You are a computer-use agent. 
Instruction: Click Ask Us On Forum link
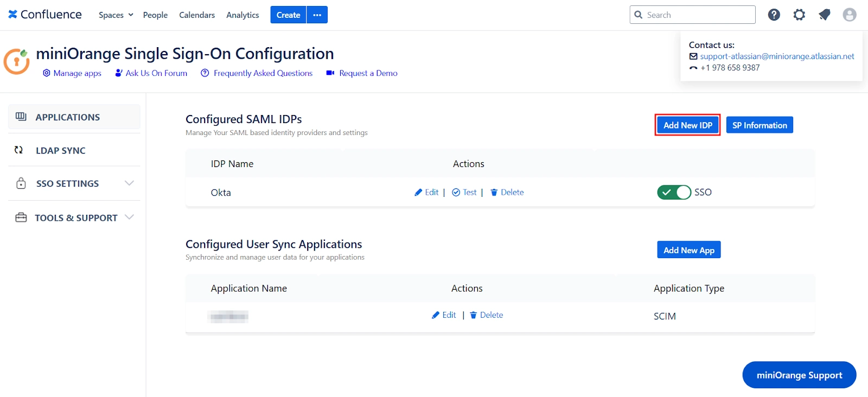pos(156,73)
